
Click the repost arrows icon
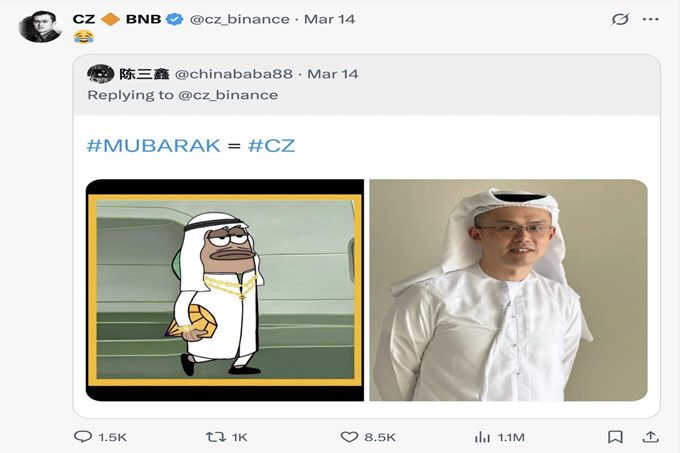(x=215, y=437)
